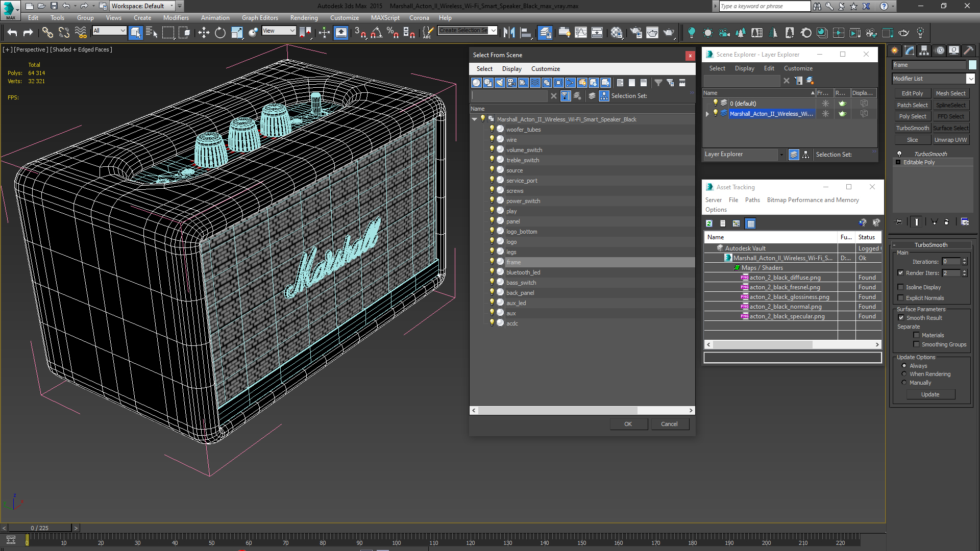The height and width of the screenshot is (551, 980).
Task: Open Edit menu in Scene Explorer
Action: (x=769, y=68)
